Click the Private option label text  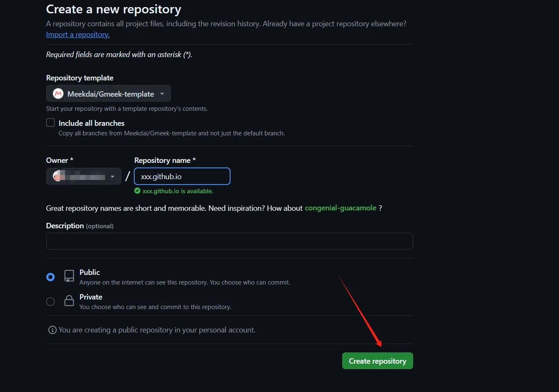(91, 297)
